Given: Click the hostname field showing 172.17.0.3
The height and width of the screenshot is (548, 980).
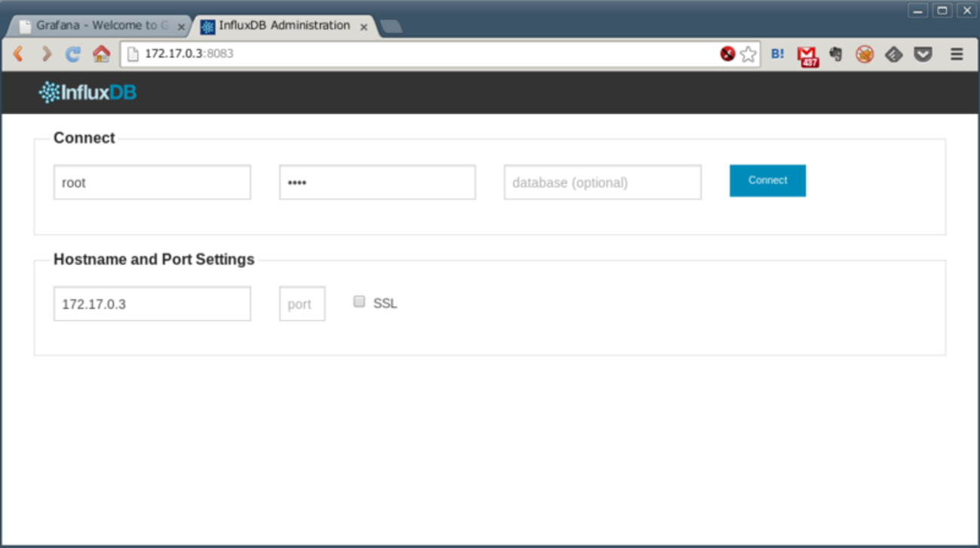Looking at the screenshot, I should (x=152, y=303).
